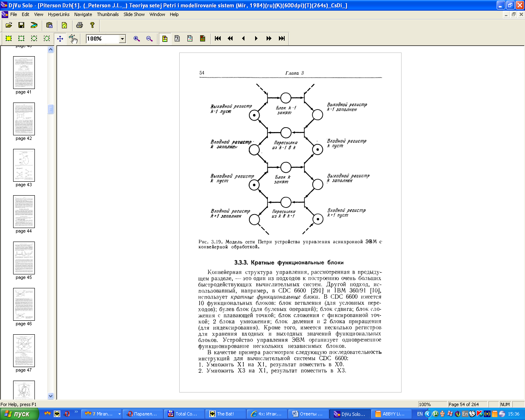Select the hand pointer tool
The width and height of the screenshot is (525, 420).
click(x=73, y=39)
